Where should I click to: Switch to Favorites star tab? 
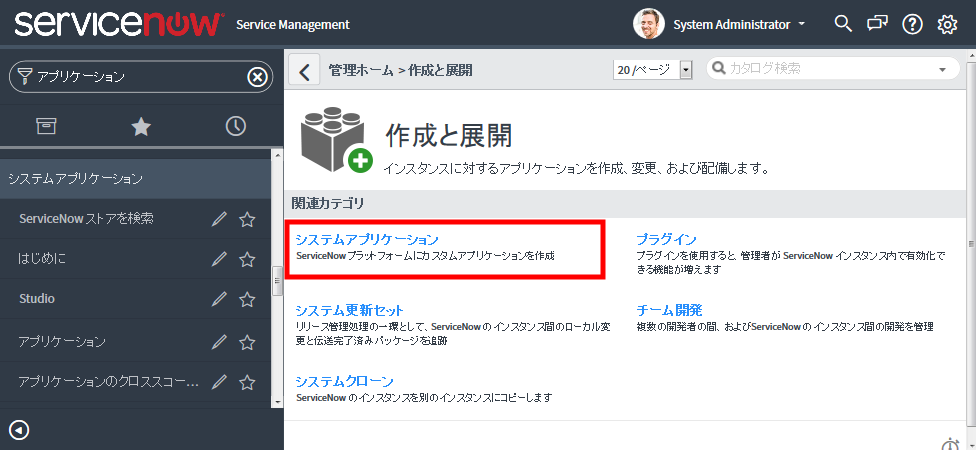pos(141,126)
